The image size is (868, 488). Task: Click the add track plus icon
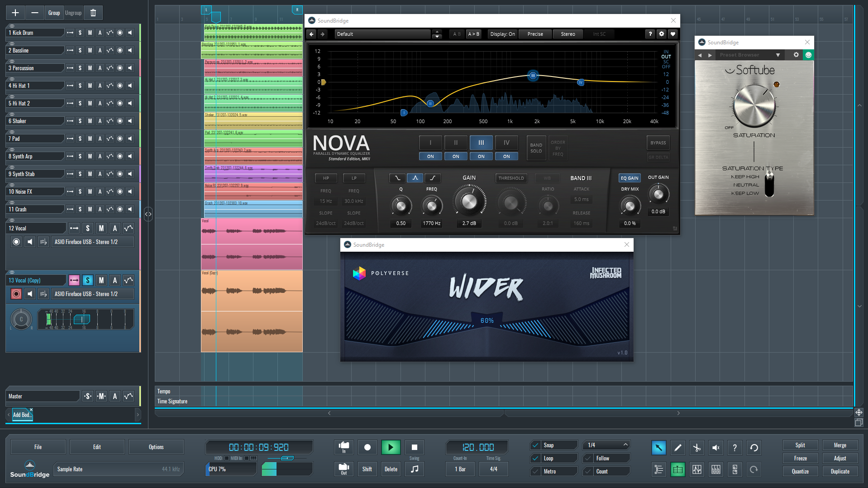[15, 13]
